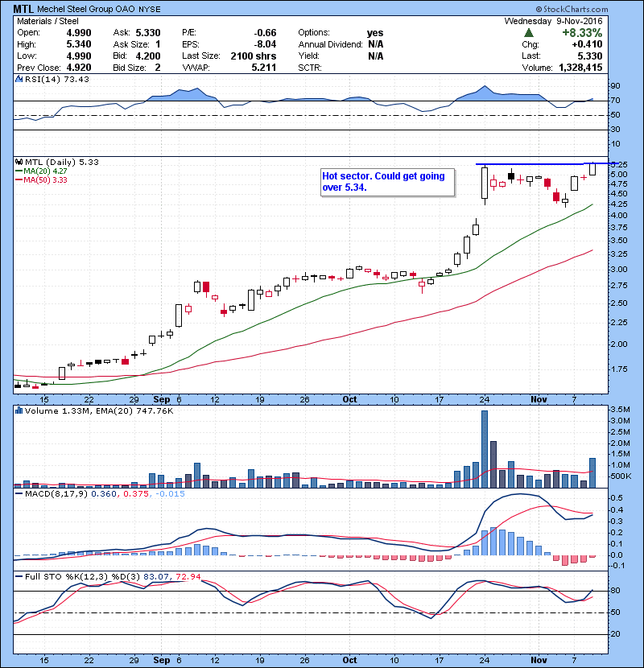Screen dimensions: 644x668
Task: Click the candlestick icon beside MTL (Daily)
Action: (x=19, y=162)
